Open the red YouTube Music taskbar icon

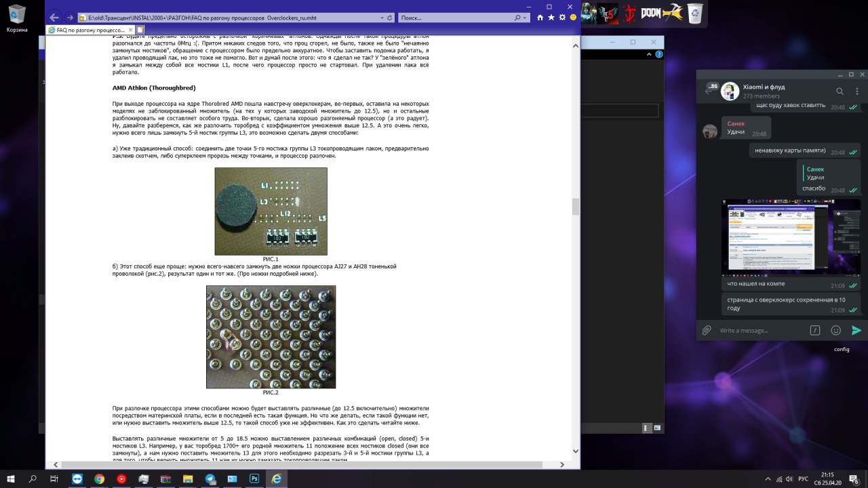[x=121, y=479]
